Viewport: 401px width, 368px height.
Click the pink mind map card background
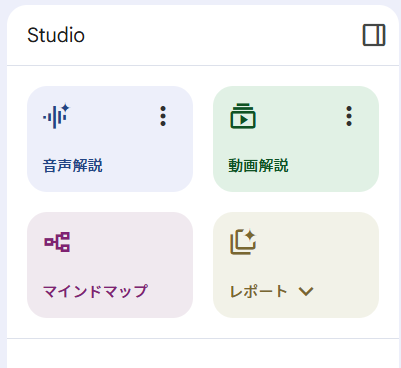pyautogui.click(x=110, y=265)
